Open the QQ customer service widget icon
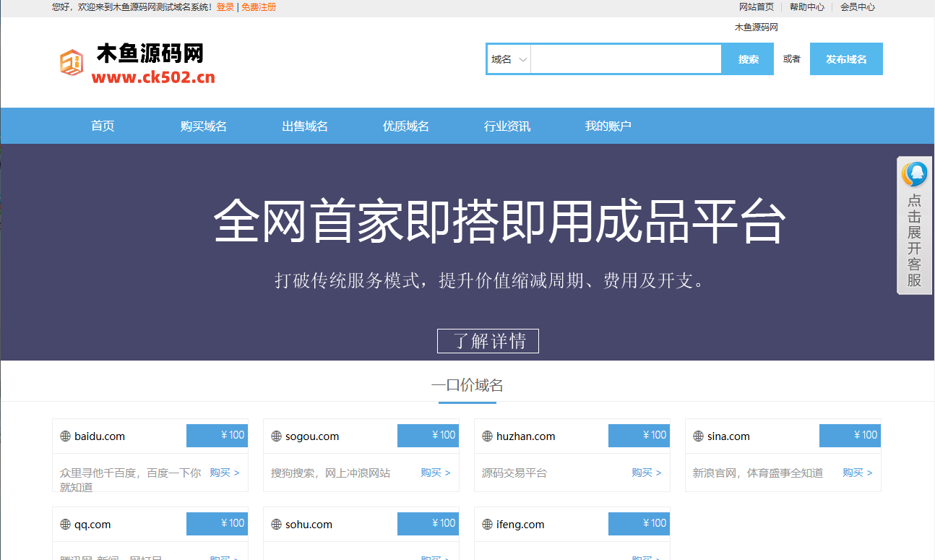935x560 pixels. click(x=915, y=175)
